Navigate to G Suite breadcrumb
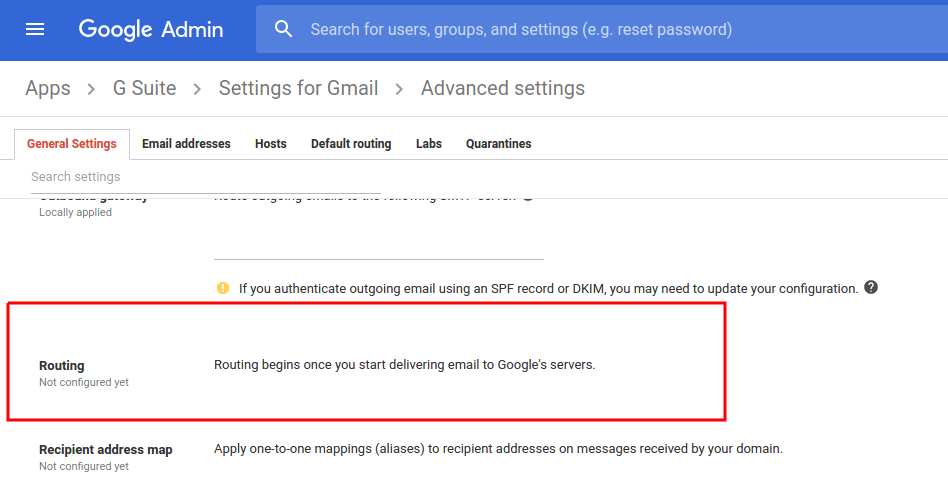Screen dimensions: 948x482 (x=144, y=88)
